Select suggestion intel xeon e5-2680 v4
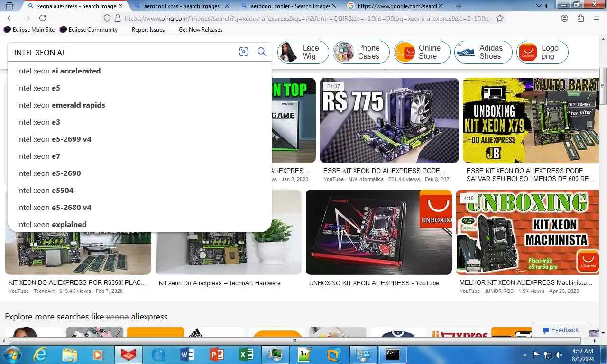 pos(139,207)
